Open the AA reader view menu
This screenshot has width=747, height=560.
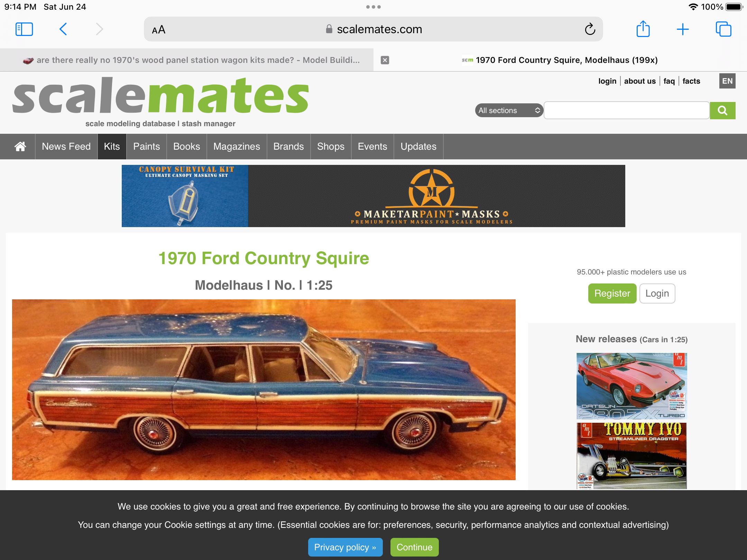[159, 30]
